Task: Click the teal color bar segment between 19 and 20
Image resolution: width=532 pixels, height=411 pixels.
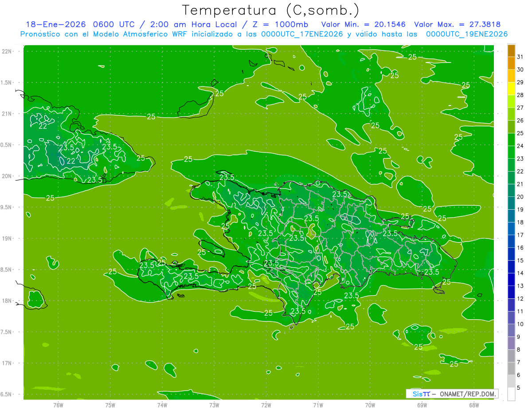Action: (511, 203)
